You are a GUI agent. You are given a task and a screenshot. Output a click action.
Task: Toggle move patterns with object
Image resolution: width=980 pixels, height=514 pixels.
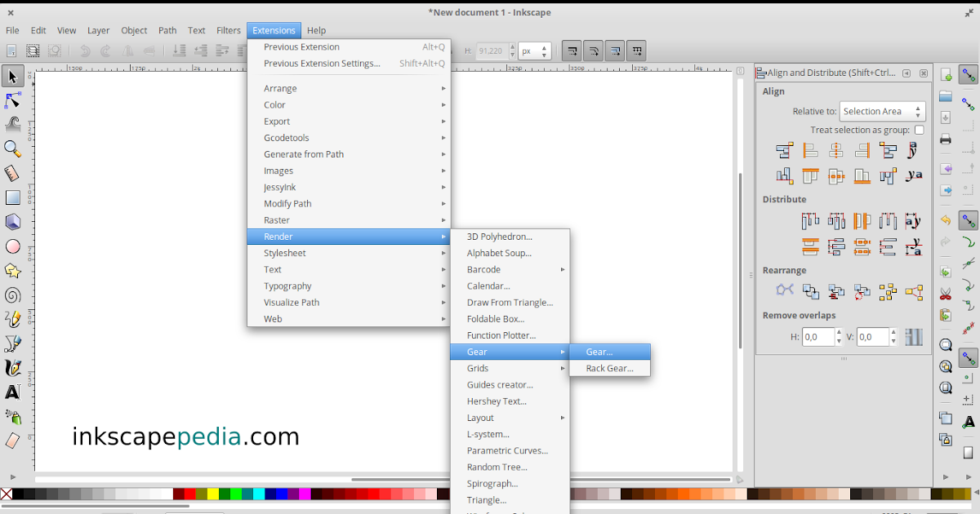pos(636,51)
